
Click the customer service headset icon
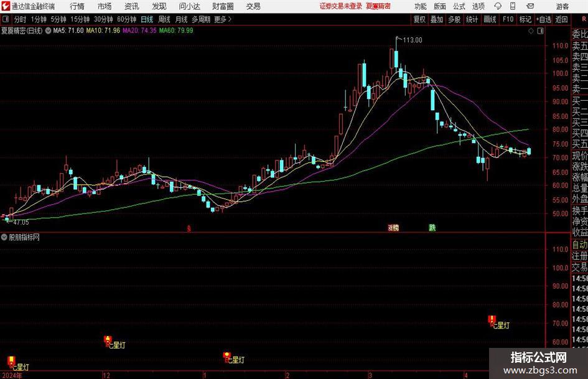[x=498, y=6]
